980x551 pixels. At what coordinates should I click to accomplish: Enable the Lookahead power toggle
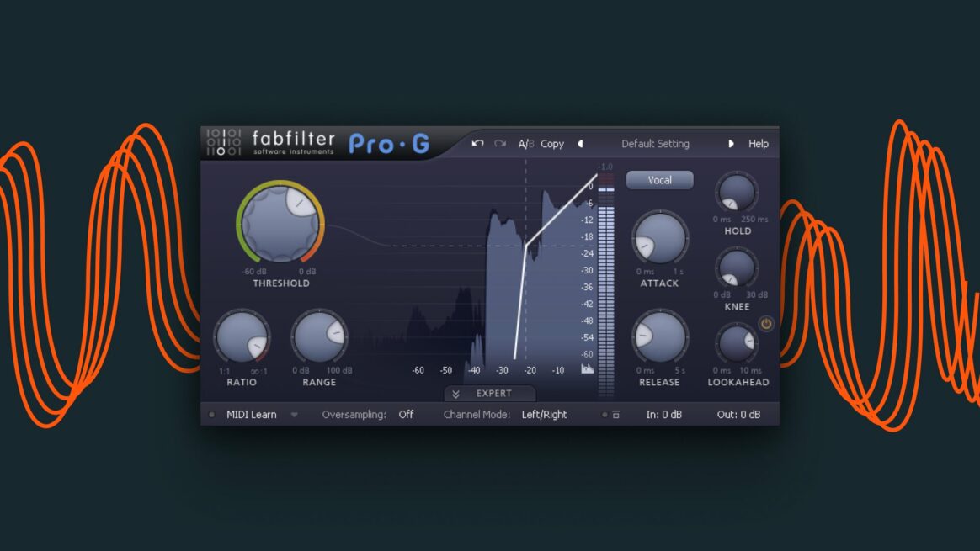pyautogui.click(x=765, y=323)
